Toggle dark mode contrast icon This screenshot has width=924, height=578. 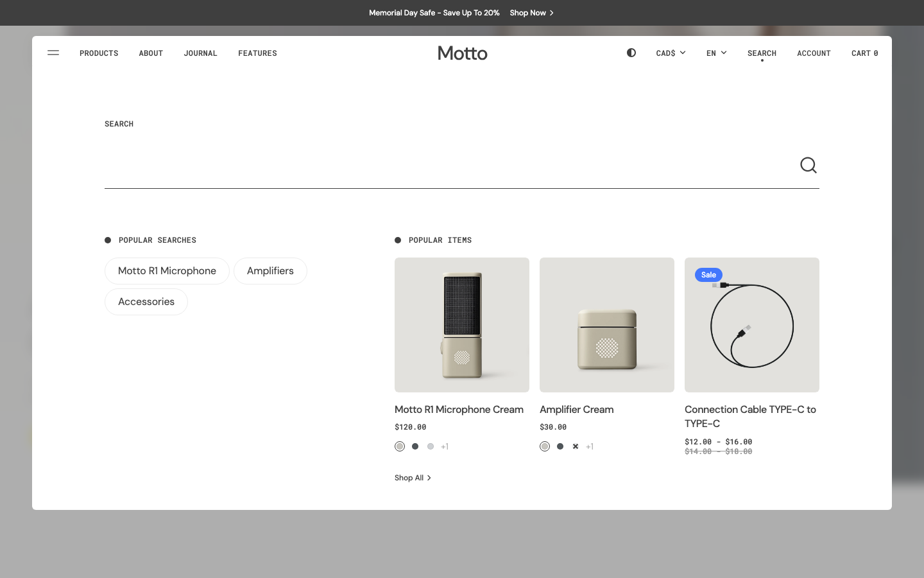[631, 53]
